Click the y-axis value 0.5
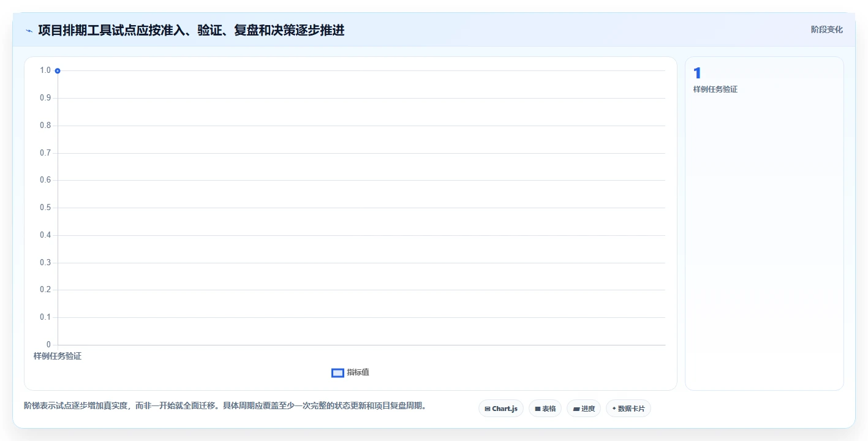This screenshot has width=868, height=441. coord(45,208)
